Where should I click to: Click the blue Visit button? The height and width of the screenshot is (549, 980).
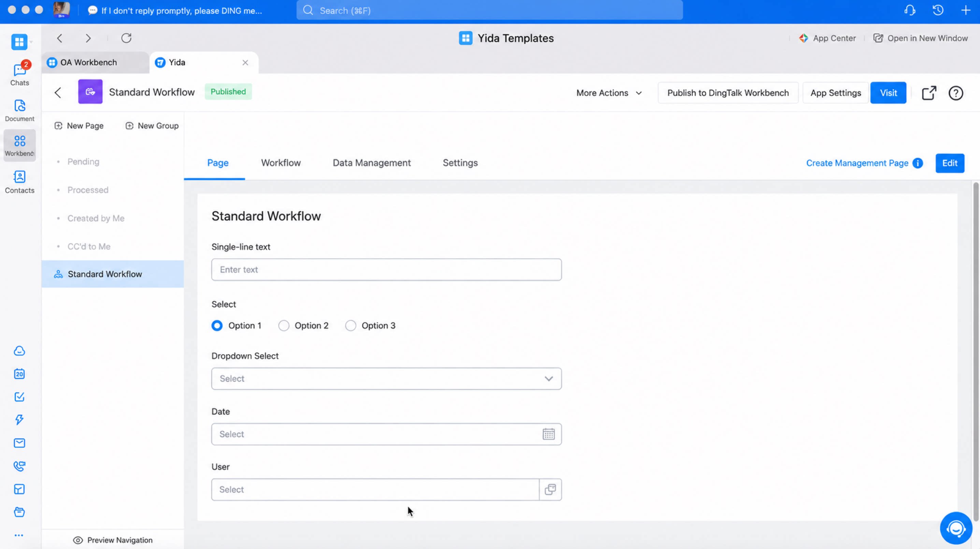(x=888, y=93)
